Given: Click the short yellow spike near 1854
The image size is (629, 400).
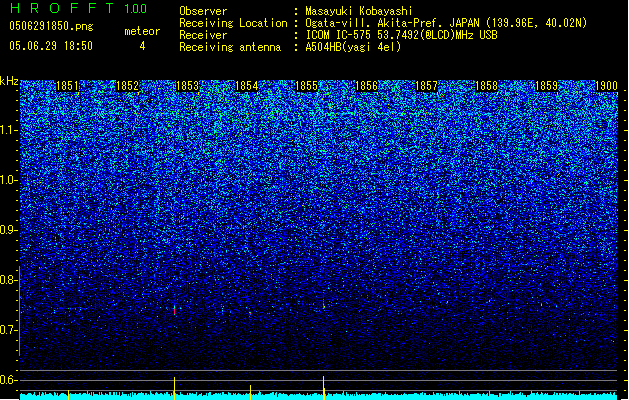Looking at the screenshot, I should click(251, 392).
